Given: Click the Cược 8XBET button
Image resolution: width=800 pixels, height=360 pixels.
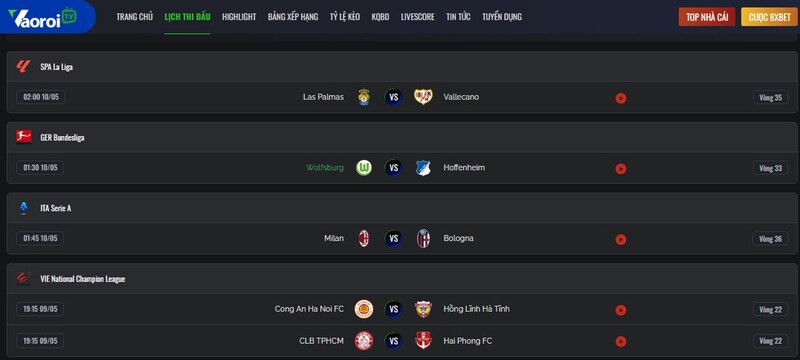Looking at the screenshot, I should 769,17.
